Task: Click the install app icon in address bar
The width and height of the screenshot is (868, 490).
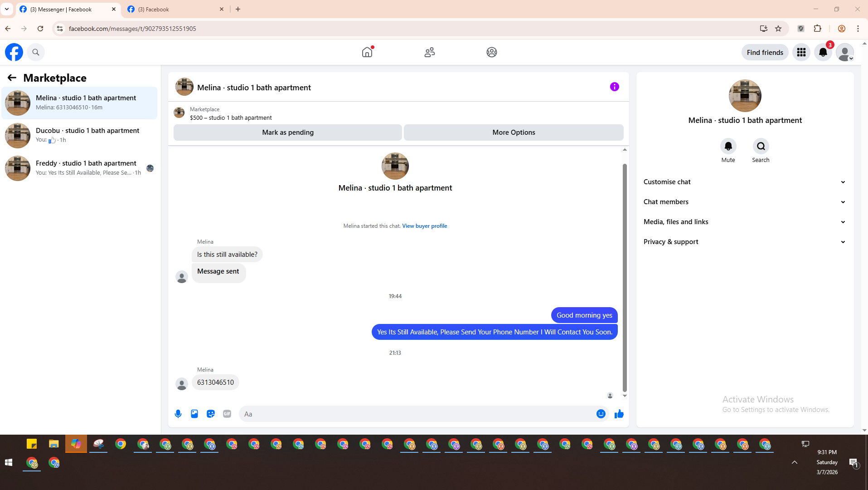Action: (764, 29)
